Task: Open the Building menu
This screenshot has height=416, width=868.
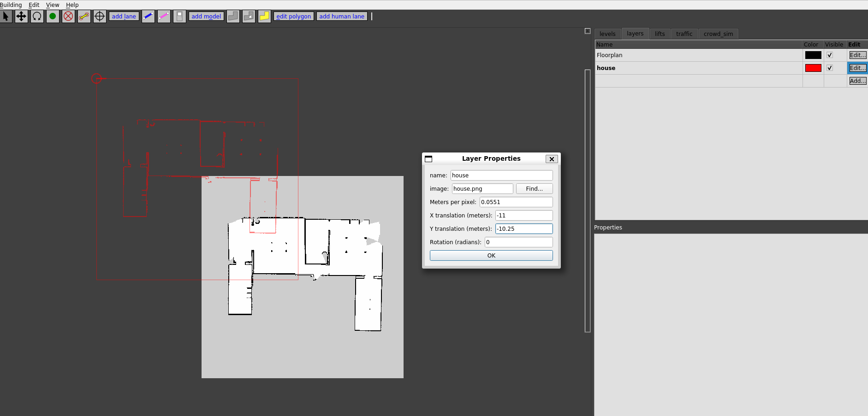Action: point(11,5)
